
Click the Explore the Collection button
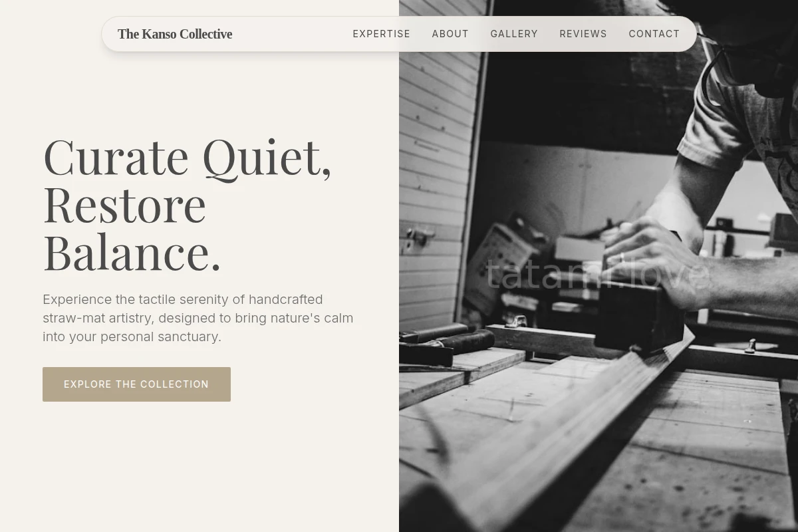click(x=136, y=384)
